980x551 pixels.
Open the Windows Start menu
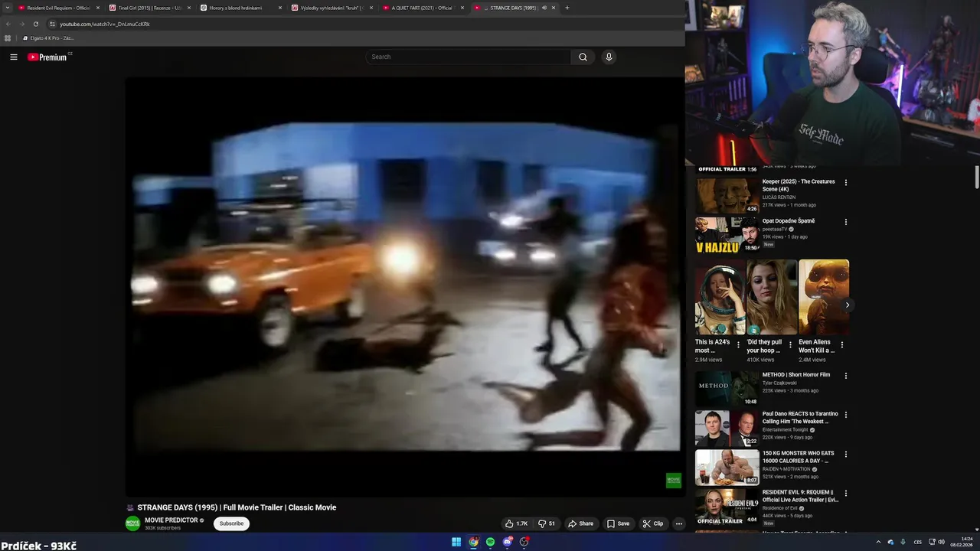click(456, 542)
